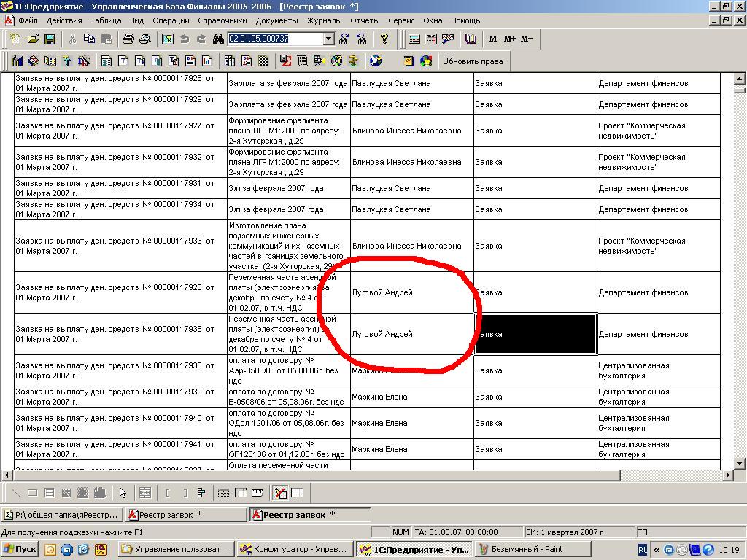Image resolution: width=747 pixels, height=560 pixels.
Task: Click the New document icon
Action: 16,39
